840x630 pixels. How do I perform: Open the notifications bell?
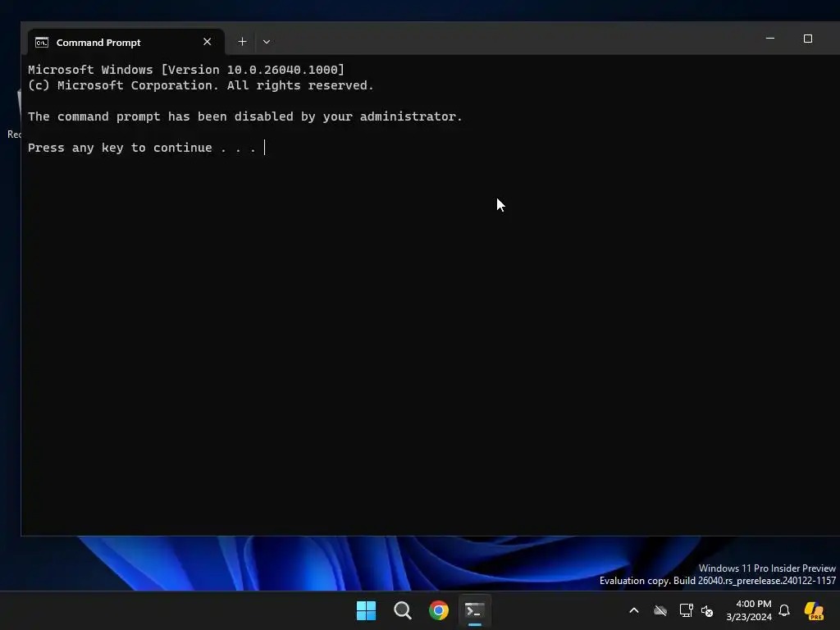click(784, 610)
